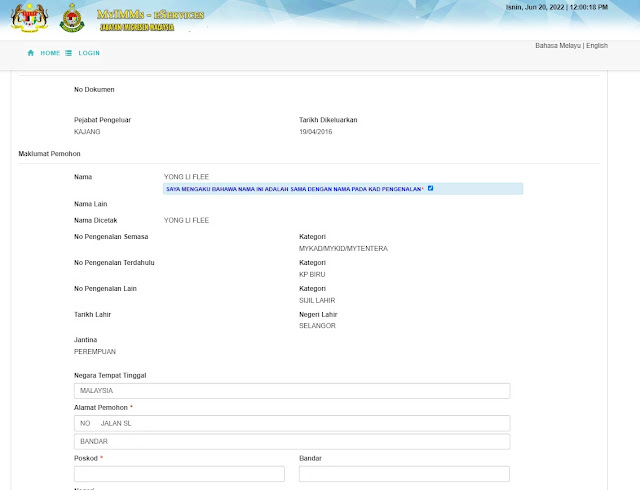Viewport: 640px width, 490px height.
Task: Switch language to English
Action: [597, 45]
